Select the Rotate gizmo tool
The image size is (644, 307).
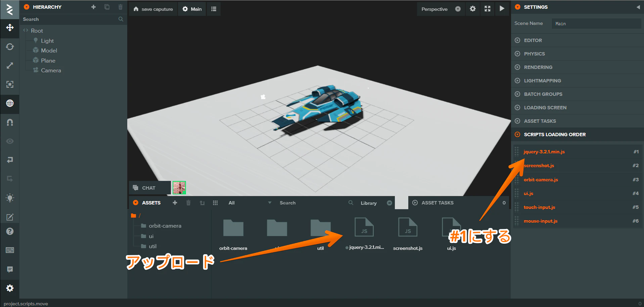point(10,47)
